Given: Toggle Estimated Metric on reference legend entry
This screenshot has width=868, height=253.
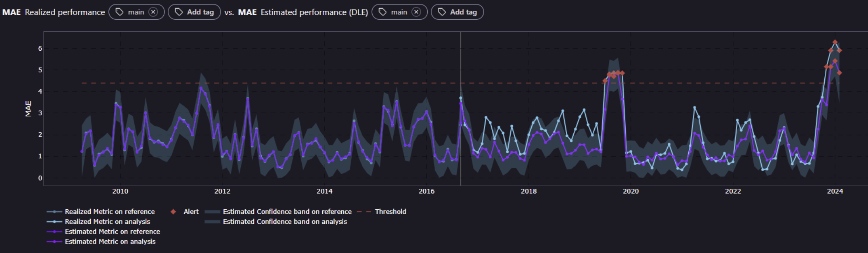Looking at the screenshot, I should coord(112,232).
